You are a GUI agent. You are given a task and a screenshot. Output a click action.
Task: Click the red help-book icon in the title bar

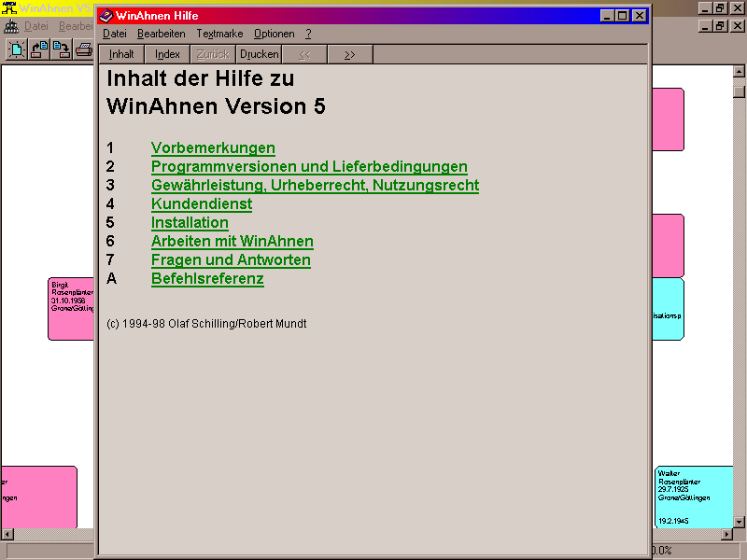tap(107, 16)
